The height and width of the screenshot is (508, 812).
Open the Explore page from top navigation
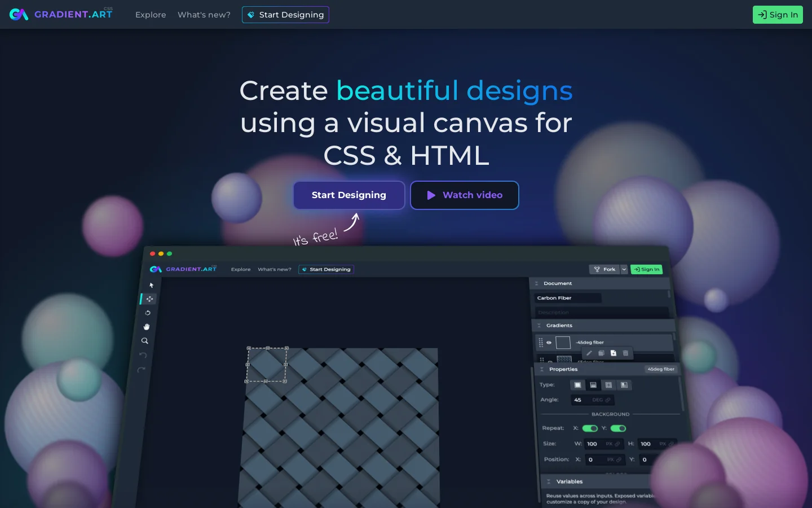151,15
